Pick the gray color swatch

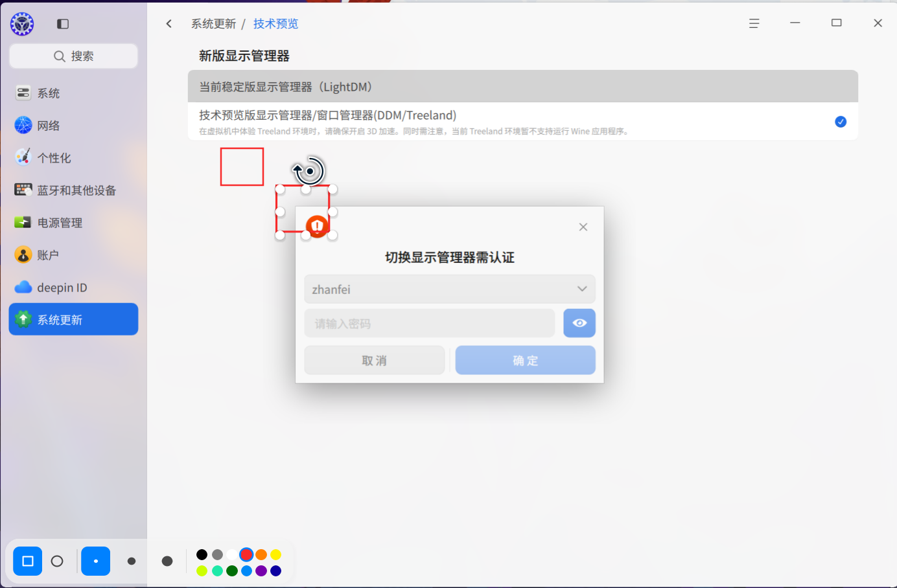[x=217, y=554]
